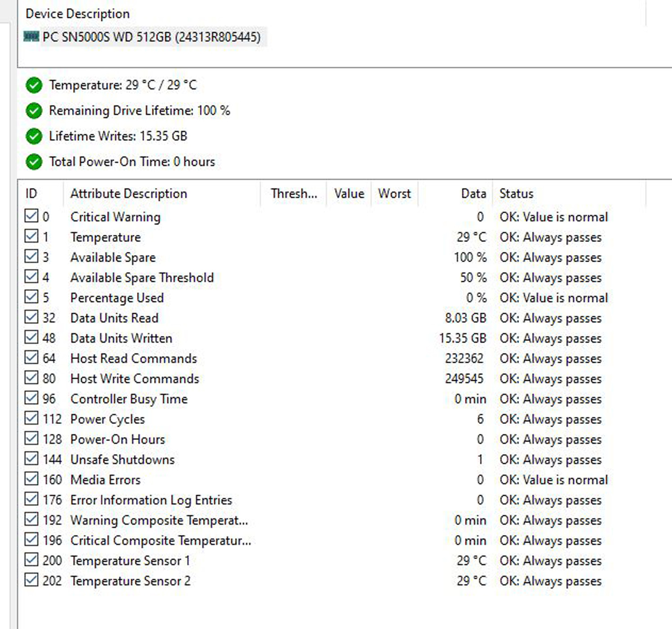This screenshot has width=672, height=629.
Task: Sort by Attribute Description column header
Action: point(162,194)
